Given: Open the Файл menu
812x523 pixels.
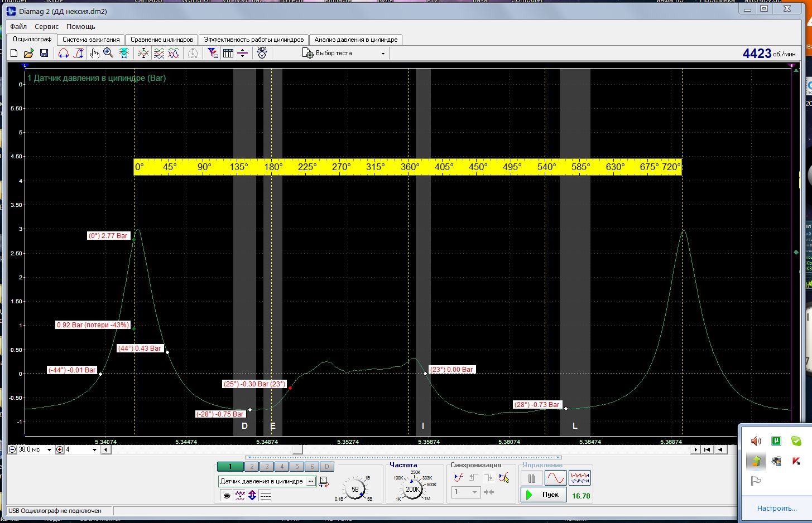Looking at the screenshot, I should tap(18, 26).
